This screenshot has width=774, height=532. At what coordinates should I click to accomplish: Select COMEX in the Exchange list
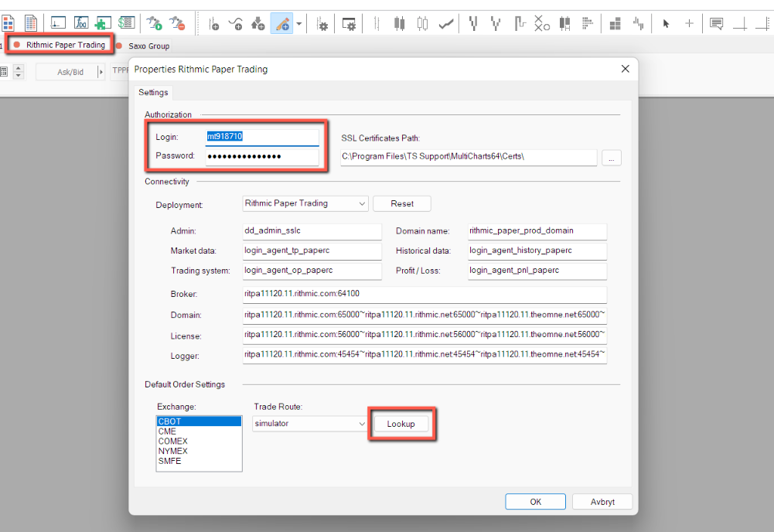[x=199, y=442]
